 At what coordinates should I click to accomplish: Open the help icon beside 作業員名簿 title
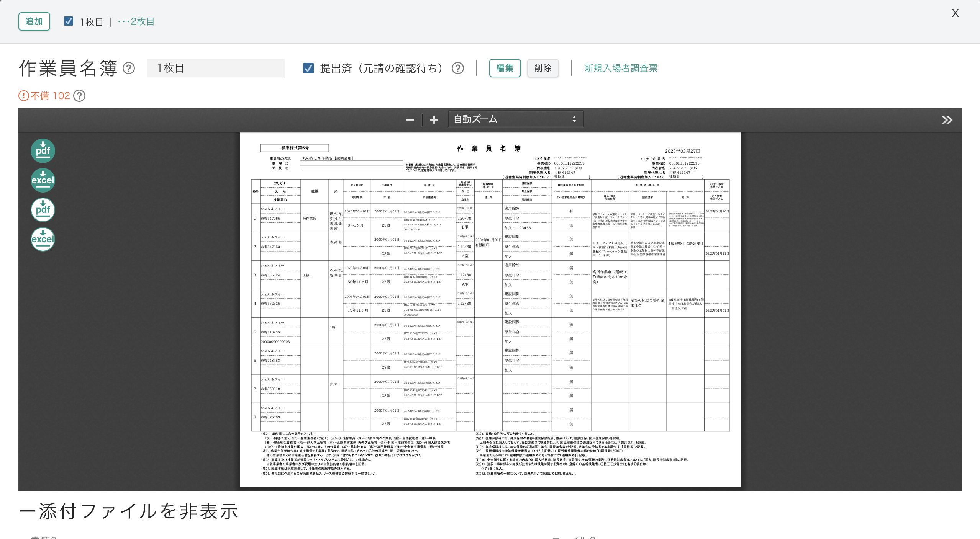[129, 68]
